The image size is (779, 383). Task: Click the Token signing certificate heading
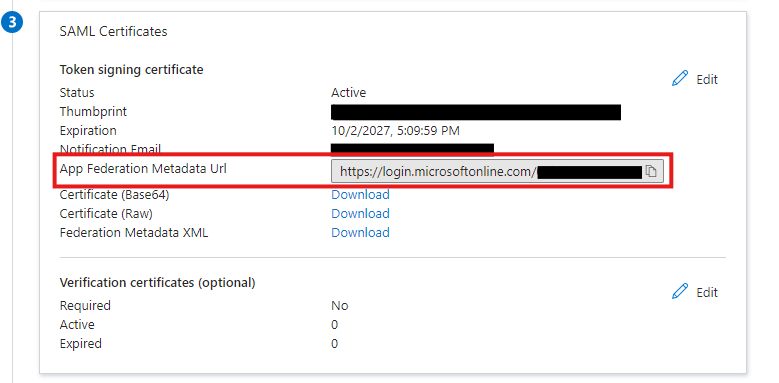click(132, 70)
